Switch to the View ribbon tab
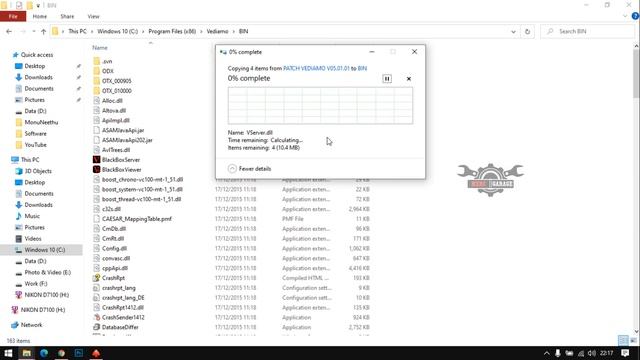 [93, 16]
